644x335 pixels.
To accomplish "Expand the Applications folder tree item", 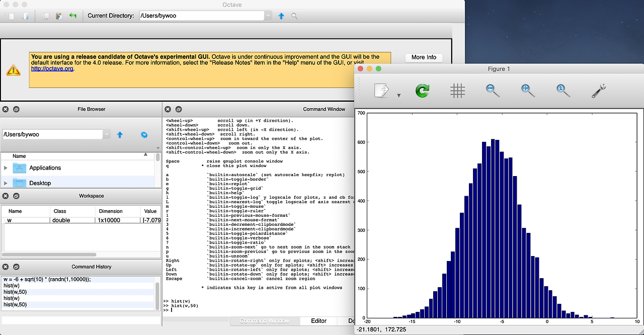I will (6, 168).
